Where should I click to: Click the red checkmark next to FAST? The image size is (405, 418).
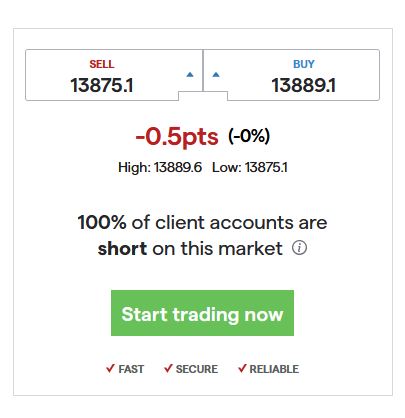110,368
